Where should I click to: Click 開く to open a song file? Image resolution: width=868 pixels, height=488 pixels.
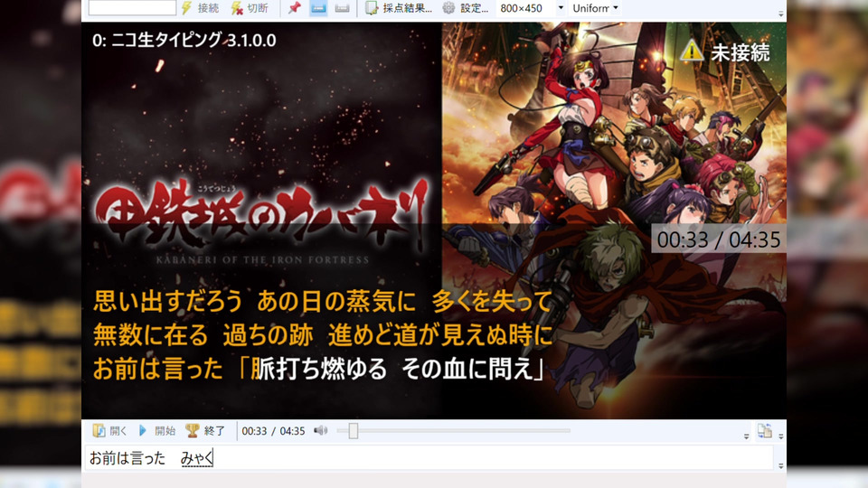point(110,430)
